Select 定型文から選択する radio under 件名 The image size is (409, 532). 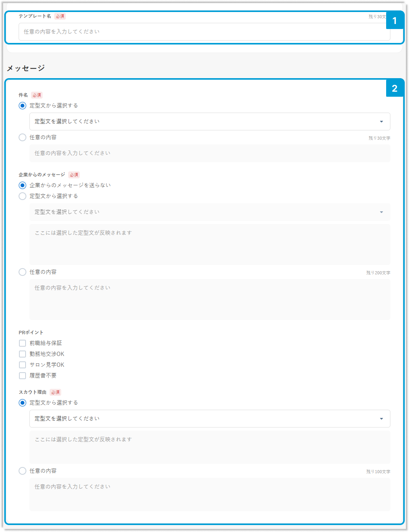(22, 106)
